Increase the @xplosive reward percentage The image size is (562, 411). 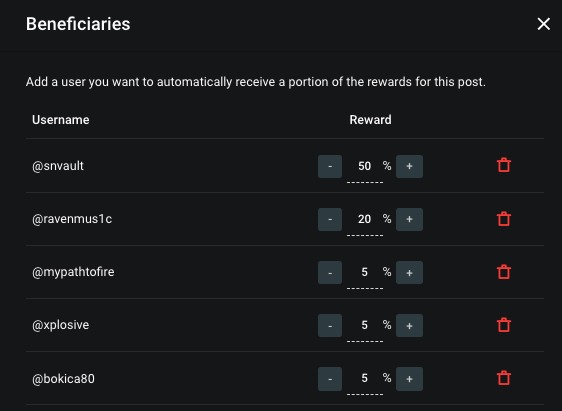[409, 325]
